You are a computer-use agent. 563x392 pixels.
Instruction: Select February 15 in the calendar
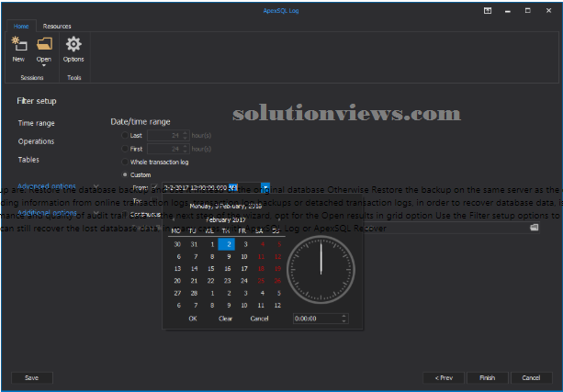211,268
